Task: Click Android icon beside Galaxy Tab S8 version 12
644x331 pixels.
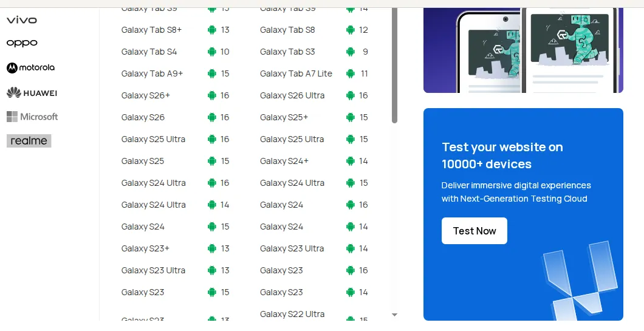Action: tap(351, 30)
